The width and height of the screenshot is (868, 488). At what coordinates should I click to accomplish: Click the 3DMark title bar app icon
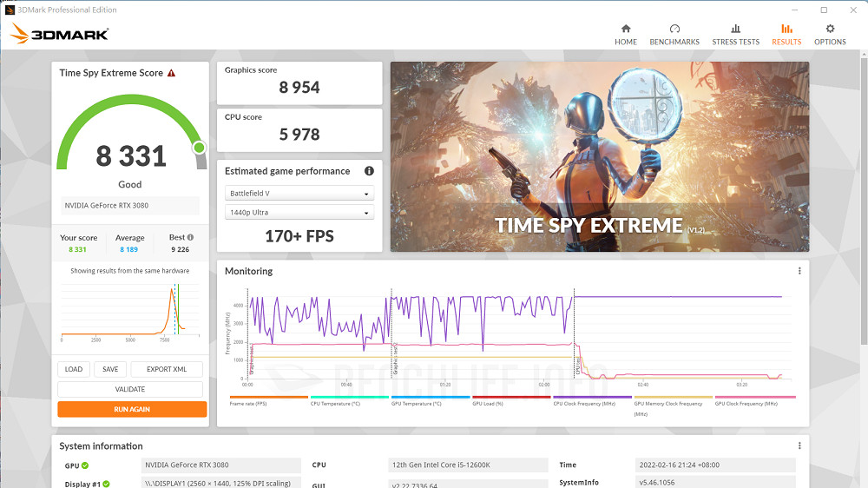(10, 10)
